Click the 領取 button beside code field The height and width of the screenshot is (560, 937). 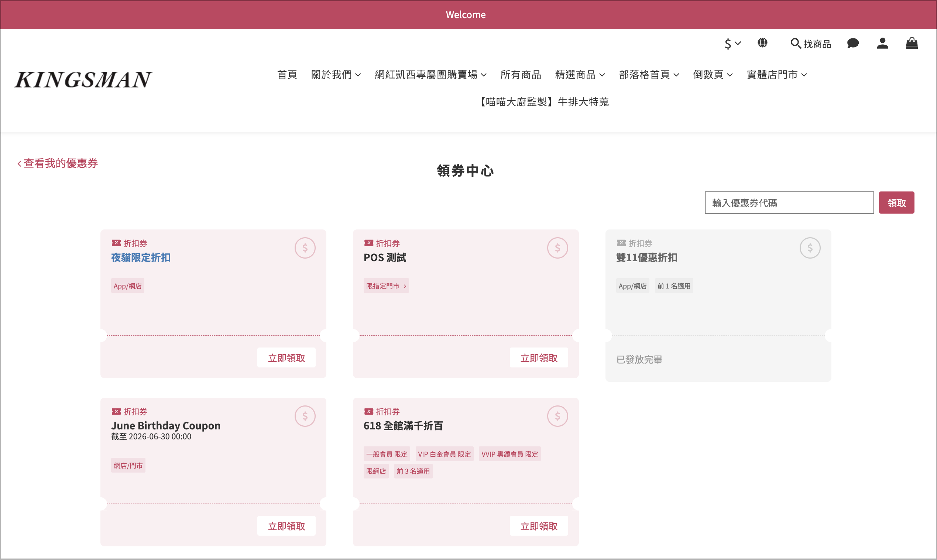[x=896, y=203]
